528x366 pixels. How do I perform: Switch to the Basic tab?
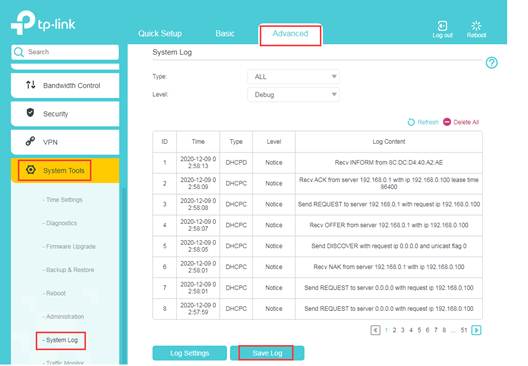(x=225, y=33)
